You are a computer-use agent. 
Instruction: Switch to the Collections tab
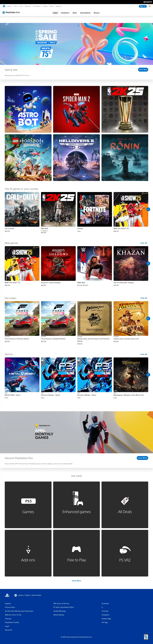(65, 13)
